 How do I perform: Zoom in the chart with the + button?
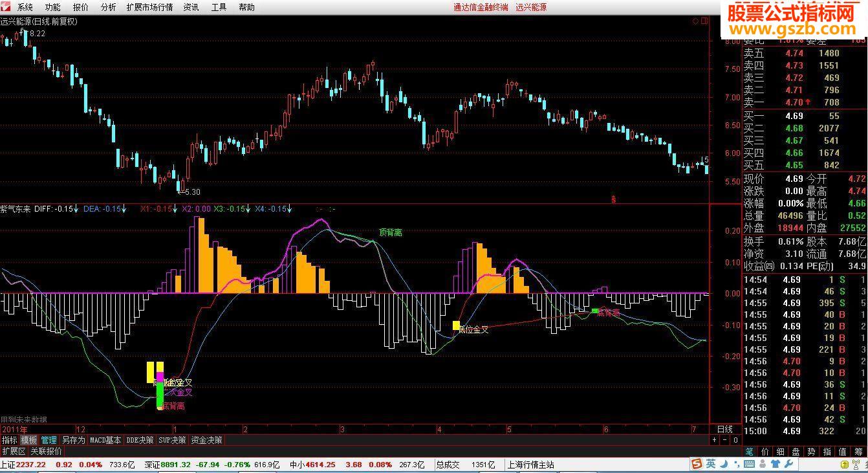(x=714, y=440)
